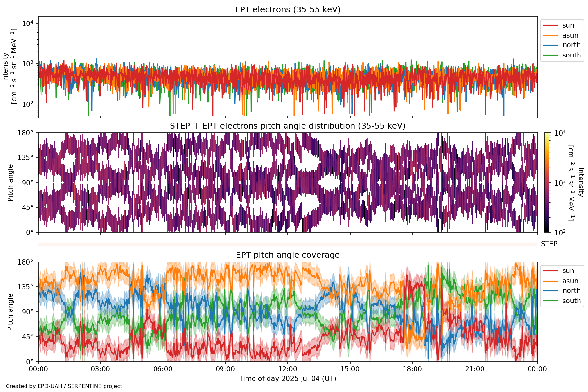Select asun entry in coverage legend
The image size is (588, 392).
(570, 281)
